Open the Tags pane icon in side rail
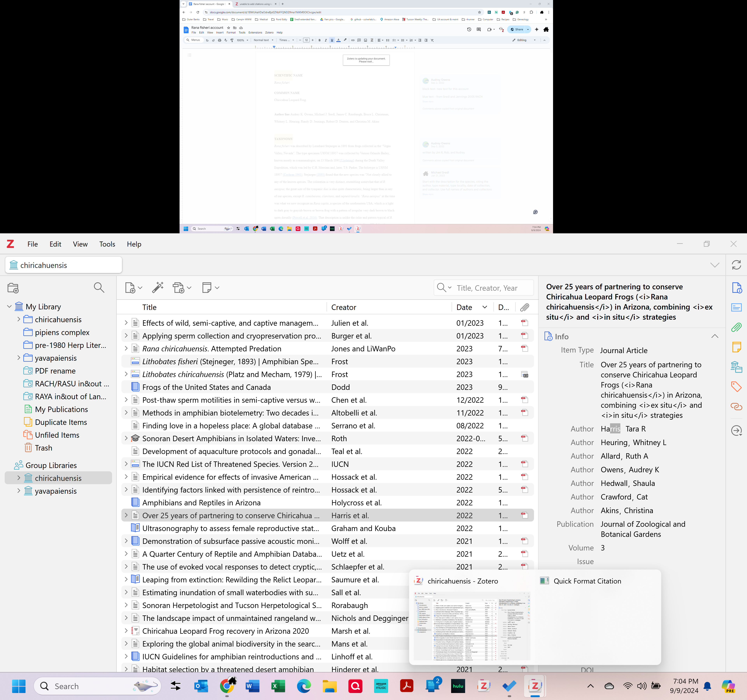 click(736, 386)
